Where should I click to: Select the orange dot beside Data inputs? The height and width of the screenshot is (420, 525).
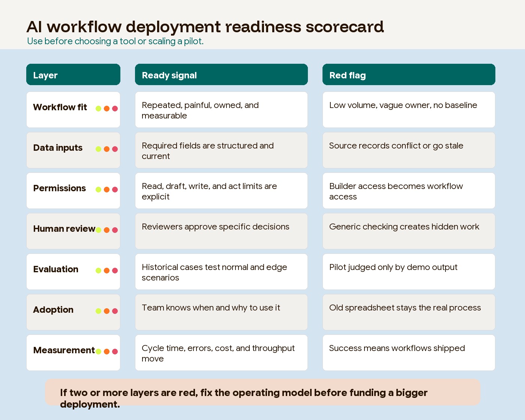(x=106, y=149)
